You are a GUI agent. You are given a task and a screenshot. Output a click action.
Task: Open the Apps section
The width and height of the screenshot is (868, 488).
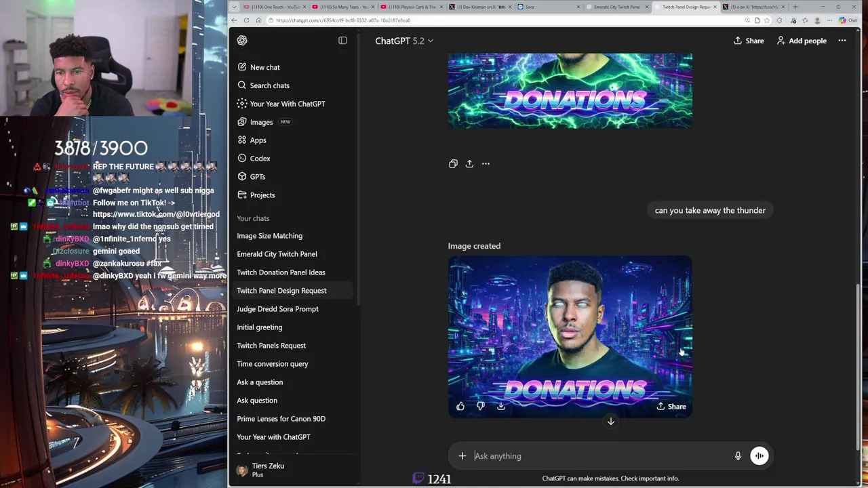tap(252, 140)
